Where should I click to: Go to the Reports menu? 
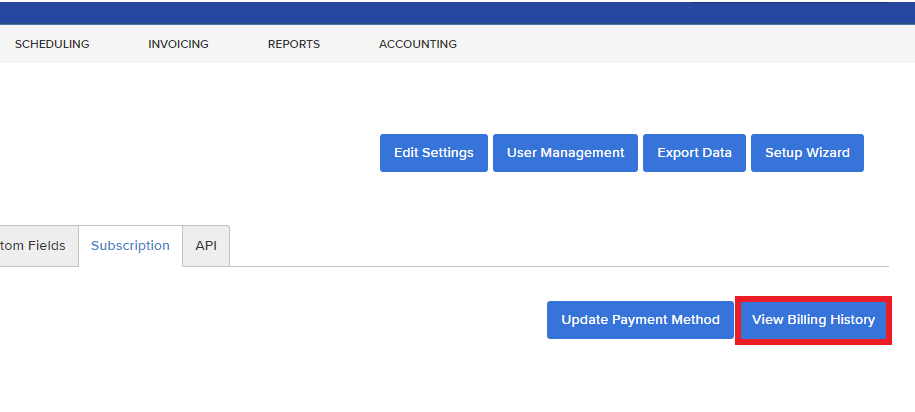coord(294,44)
